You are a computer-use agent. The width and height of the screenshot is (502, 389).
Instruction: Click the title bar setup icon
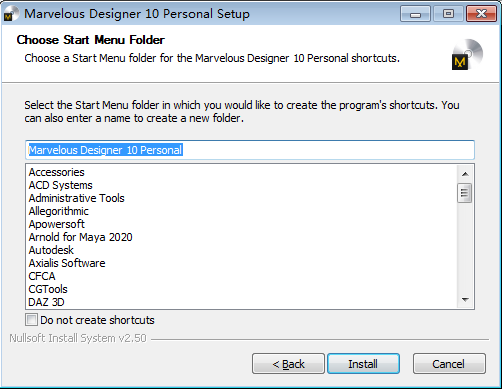pos(11,14)
